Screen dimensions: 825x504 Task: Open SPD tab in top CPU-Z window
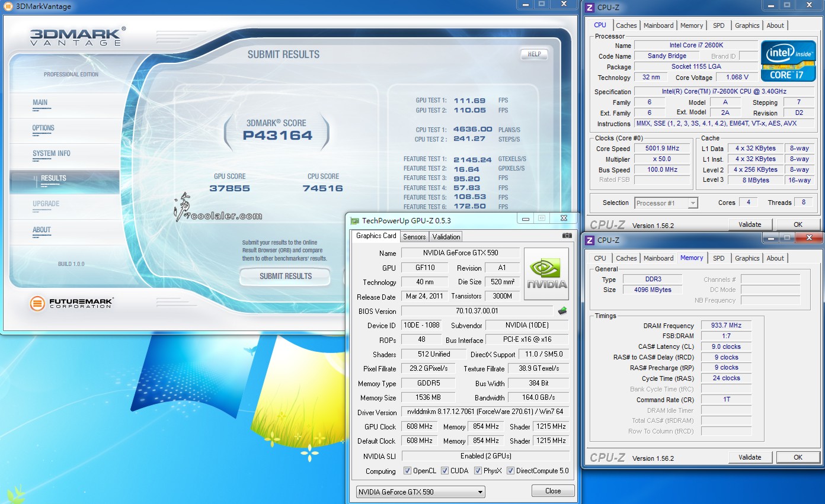pyautogui.click(x=718, y=25)
